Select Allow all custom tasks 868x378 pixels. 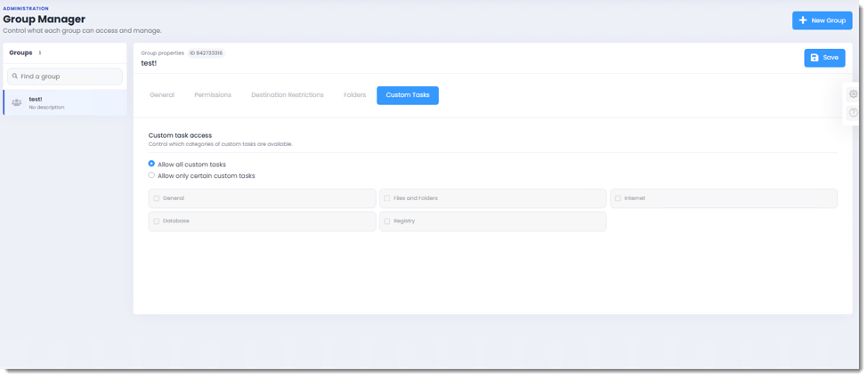(151, 164)
